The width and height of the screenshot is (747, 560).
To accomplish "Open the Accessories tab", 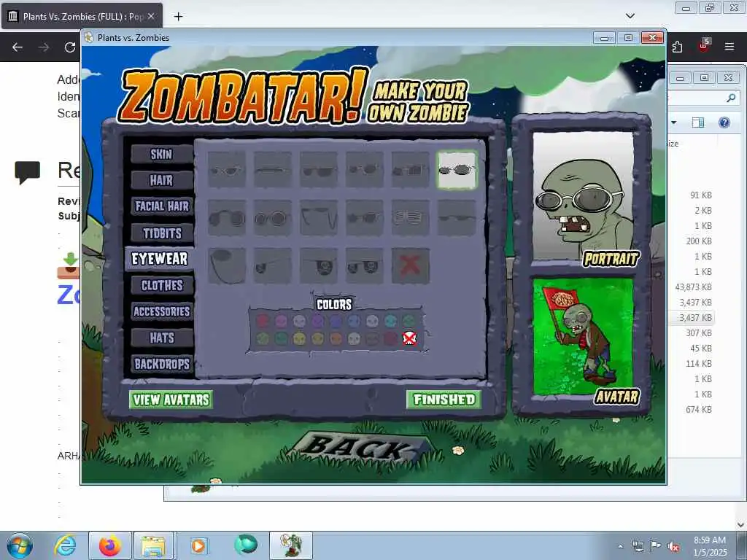I will (x=162, y=311).
